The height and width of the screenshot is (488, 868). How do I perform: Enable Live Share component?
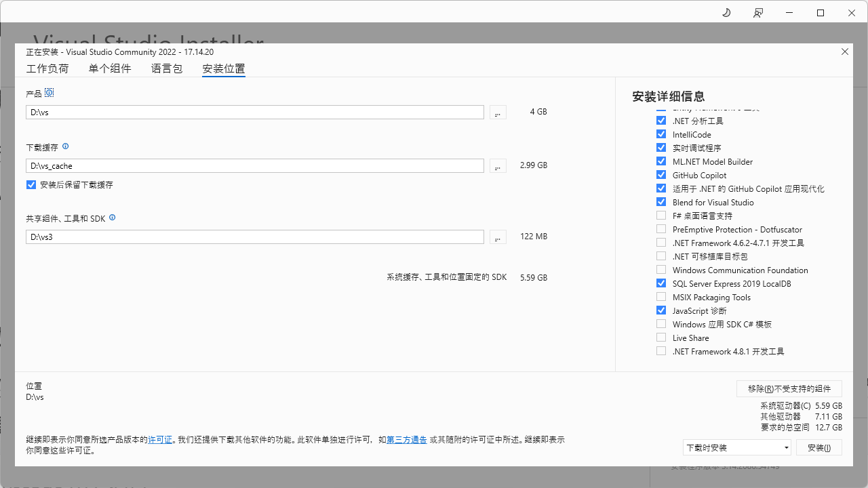pyautogui.click(x=660, y=337)
